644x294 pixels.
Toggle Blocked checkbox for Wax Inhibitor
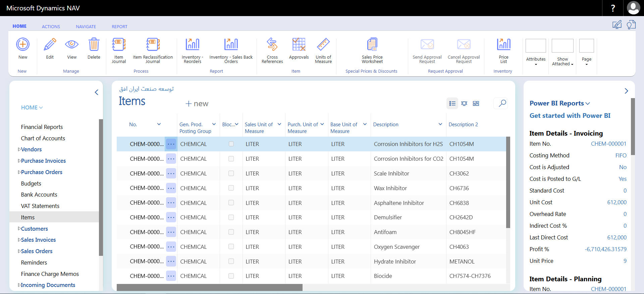coord(231,188)
